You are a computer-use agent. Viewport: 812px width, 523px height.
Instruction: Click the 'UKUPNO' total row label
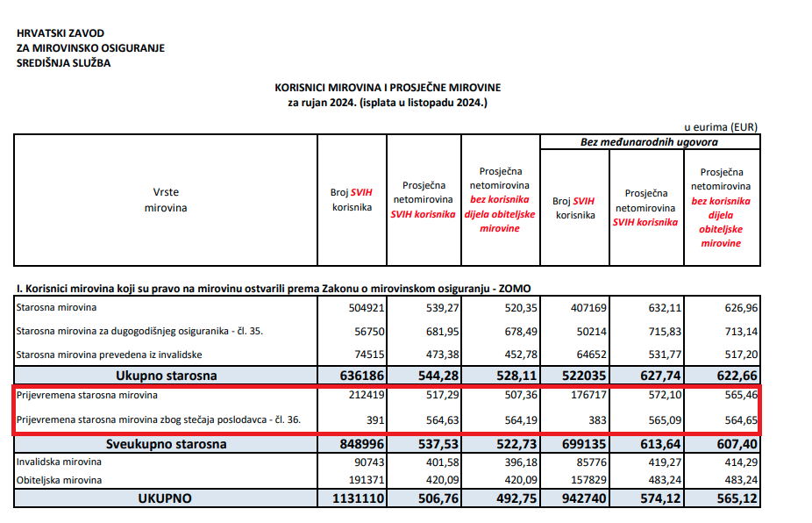[165, 498]
